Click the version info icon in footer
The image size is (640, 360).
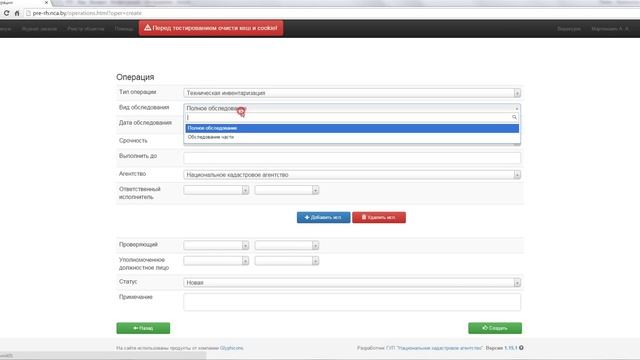click(521, 348)
